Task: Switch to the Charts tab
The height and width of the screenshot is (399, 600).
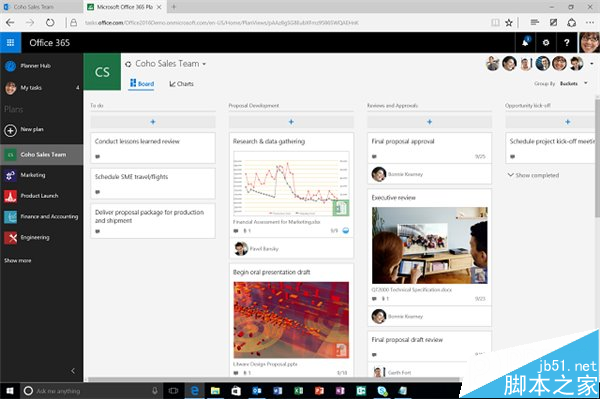Action: click(x=181, y=84)
